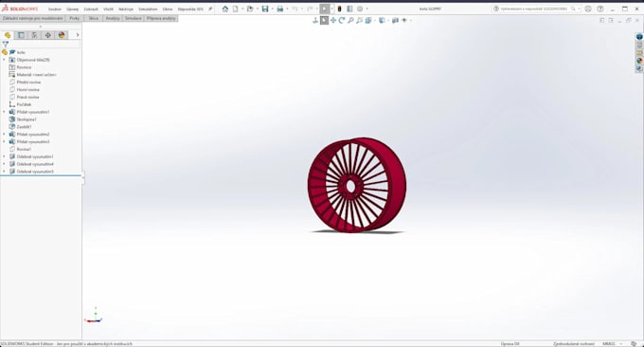644x347 pixels.
Task: Switch to the Simulace tab
Action: [134, 19]
